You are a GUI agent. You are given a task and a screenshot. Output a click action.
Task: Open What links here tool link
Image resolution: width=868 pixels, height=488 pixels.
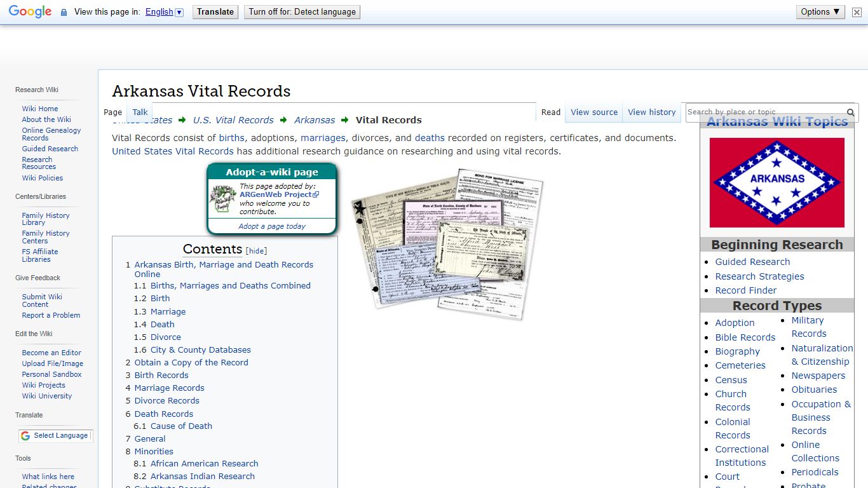coord(48,477)
